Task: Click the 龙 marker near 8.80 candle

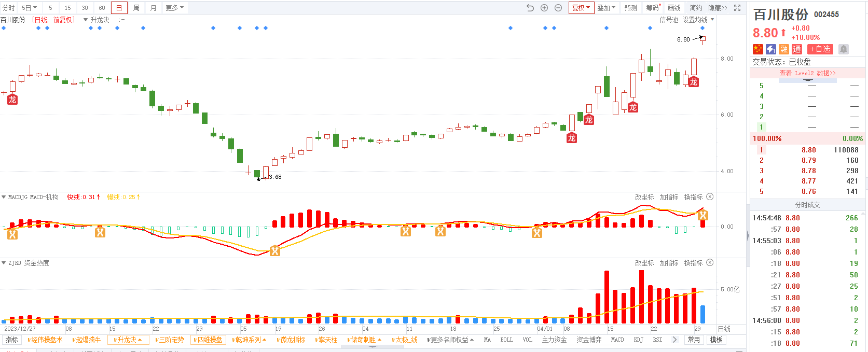Action: [693, 82]
